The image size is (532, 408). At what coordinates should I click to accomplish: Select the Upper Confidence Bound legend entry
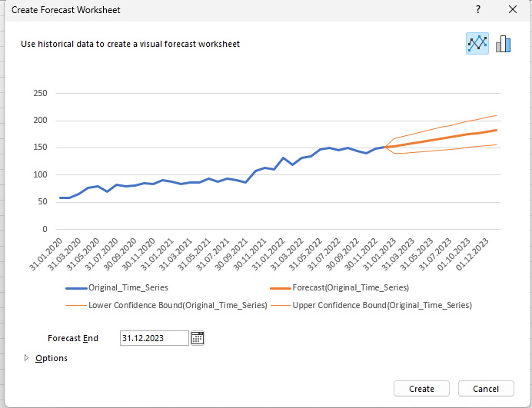click(x=371, y=305)
